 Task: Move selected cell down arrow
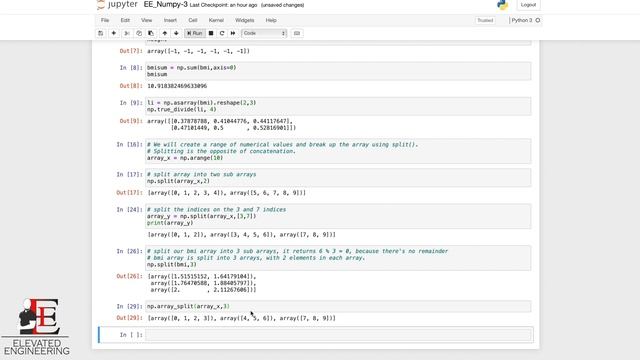tap(176, 33)
